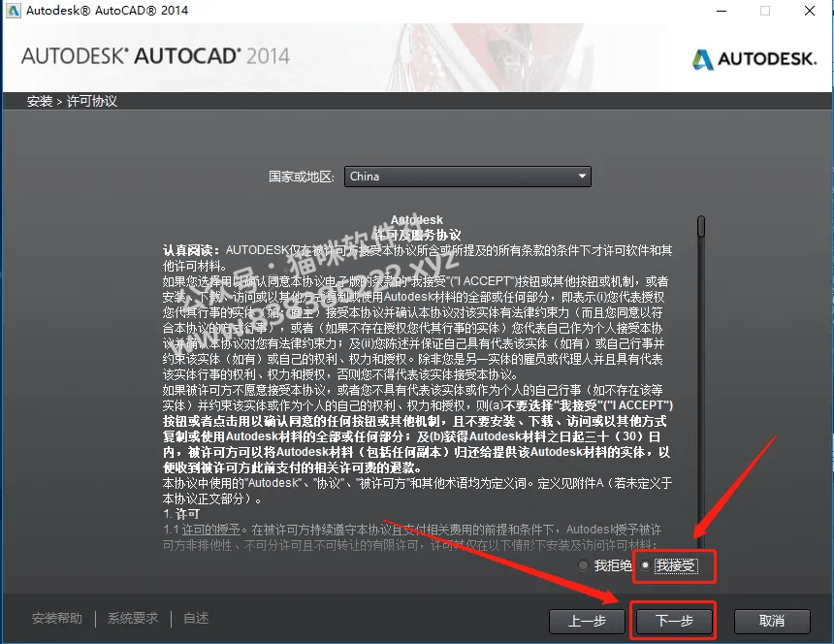This screenshot has width=834, height=644.
Task: Click the license agreement scrollbar thumb
Action: click(701, 227)
